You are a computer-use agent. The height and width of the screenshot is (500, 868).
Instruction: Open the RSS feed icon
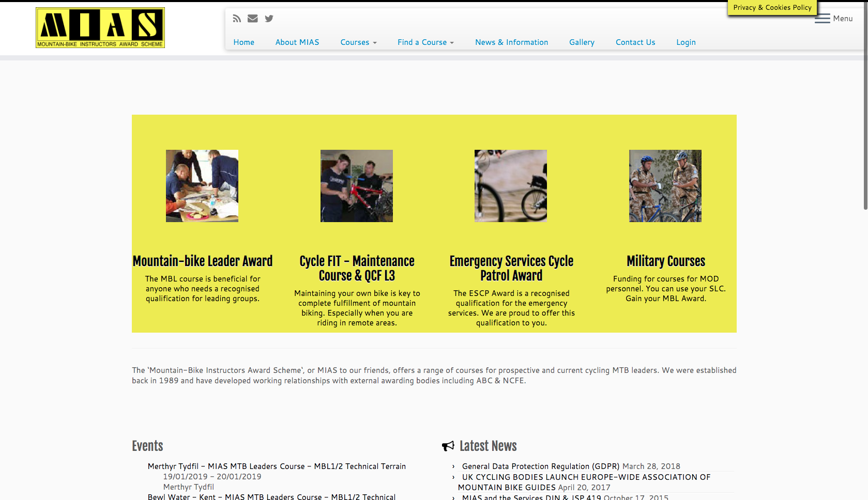tap(237, 19)
